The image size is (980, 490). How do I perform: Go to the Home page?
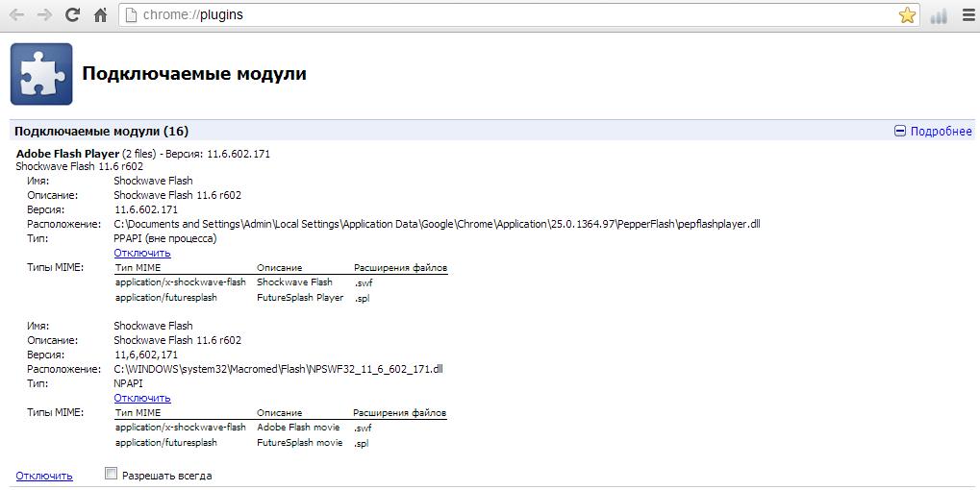pyautogui.click(x=100, y=15)
